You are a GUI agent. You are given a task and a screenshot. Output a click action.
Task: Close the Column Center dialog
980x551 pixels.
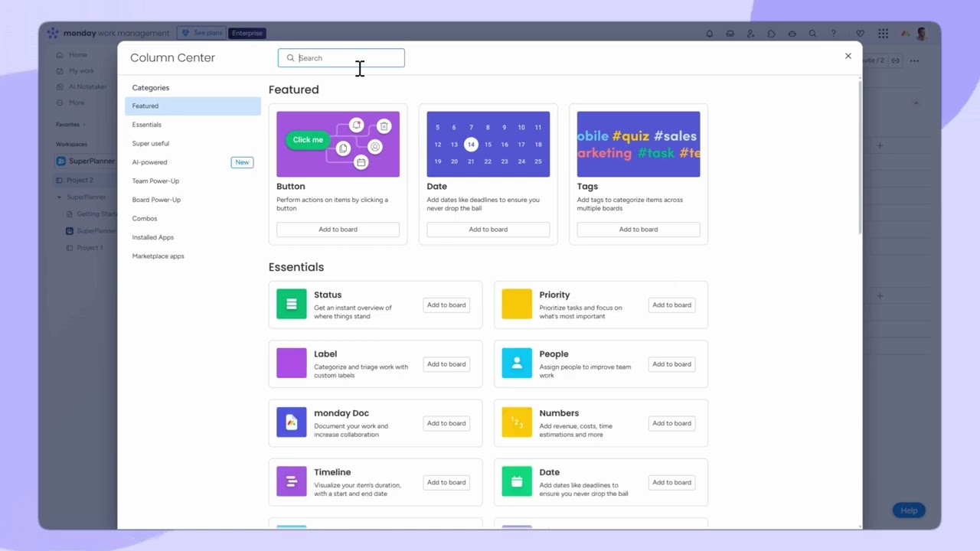(x=848, y=56)
